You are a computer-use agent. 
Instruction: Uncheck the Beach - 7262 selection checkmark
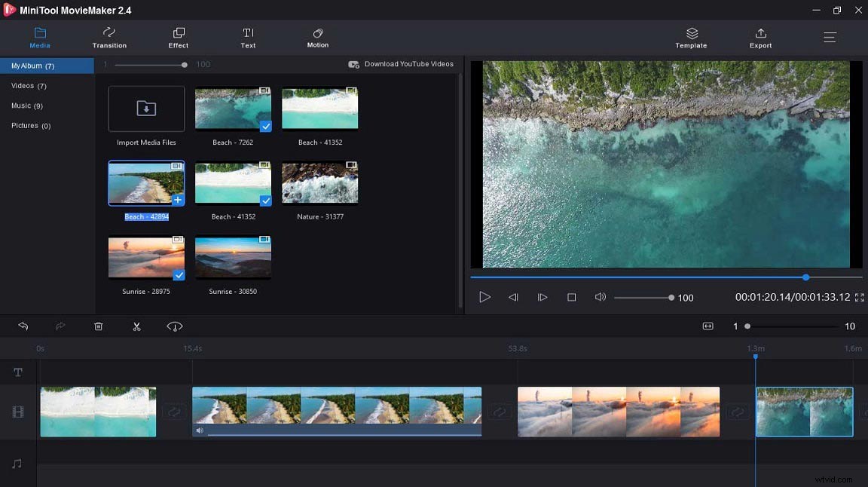pos(265,127)
